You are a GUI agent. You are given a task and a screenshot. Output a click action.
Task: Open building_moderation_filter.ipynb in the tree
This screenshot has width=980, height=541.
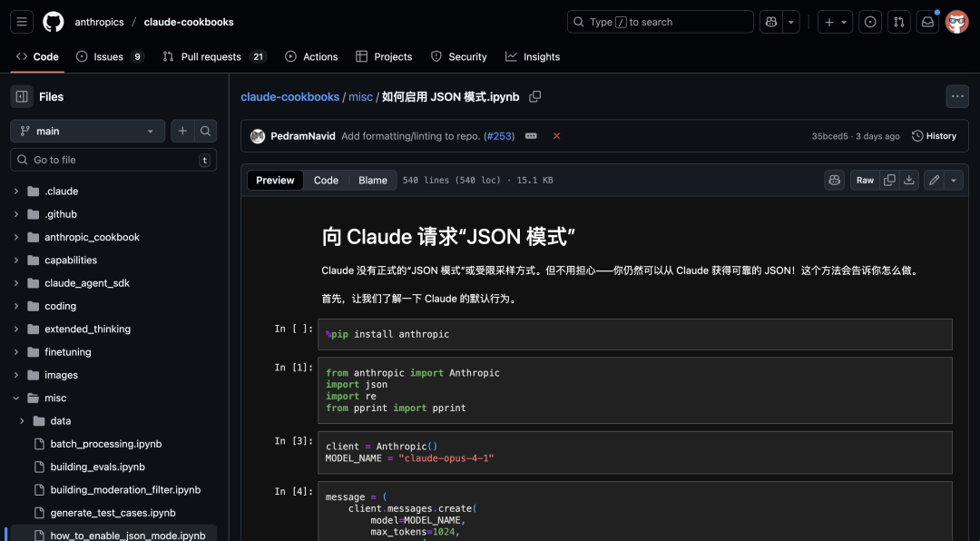[125, 490]
